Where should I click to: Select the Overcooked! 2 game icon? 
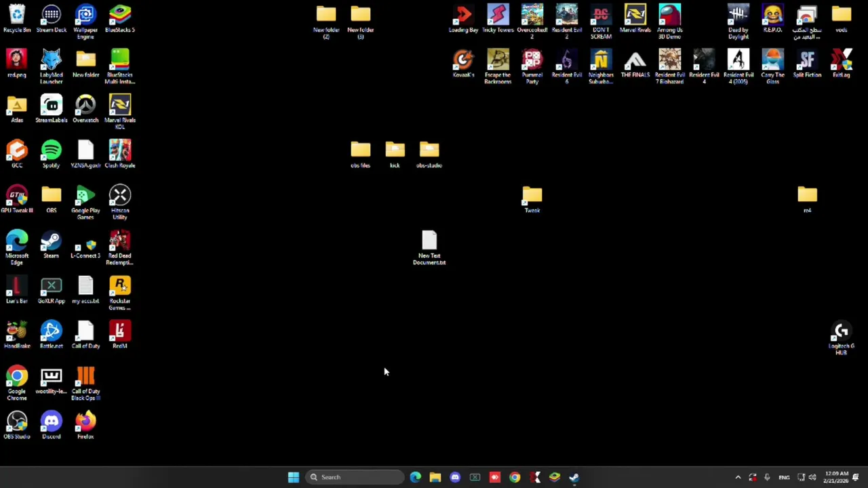pyautogui.click(x=532, y=21)
